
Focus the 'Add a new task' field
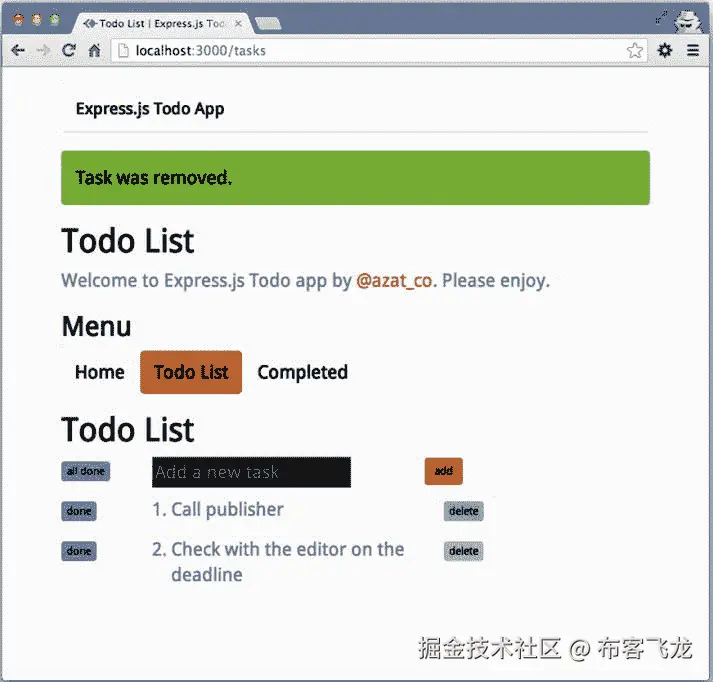(251, 472)
